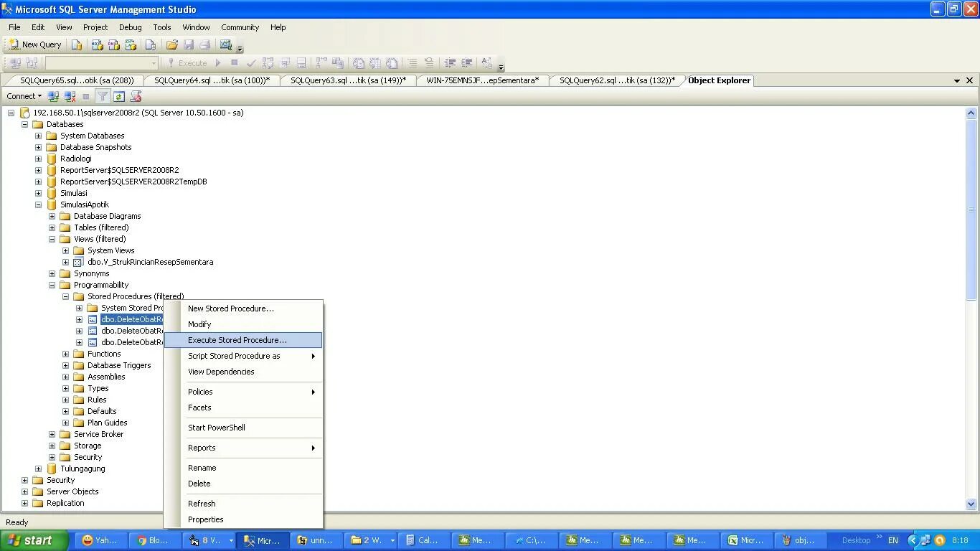Image resolution: width=980 pixels, height=551 pixels.
Task: Click the Object Explorer scroll down arrow
Action: [x=971, y=504]
